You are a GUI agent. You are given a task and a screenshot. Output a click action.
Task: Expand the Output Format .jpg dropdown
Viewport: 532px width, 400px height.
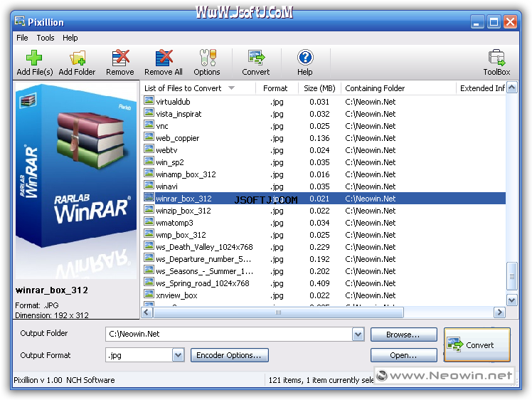coord(178,355)
